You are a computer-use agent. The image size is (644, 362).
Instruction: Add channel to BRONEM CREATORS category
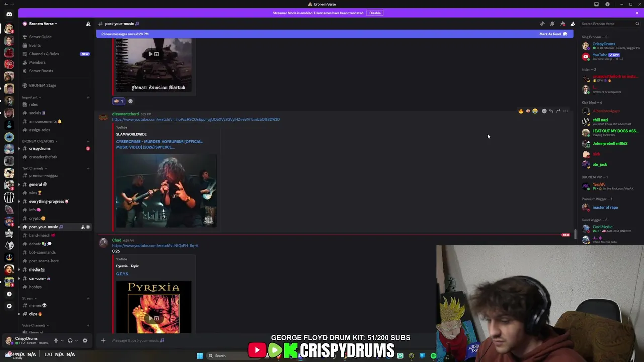pyautogui.click(x=88, y=141)
